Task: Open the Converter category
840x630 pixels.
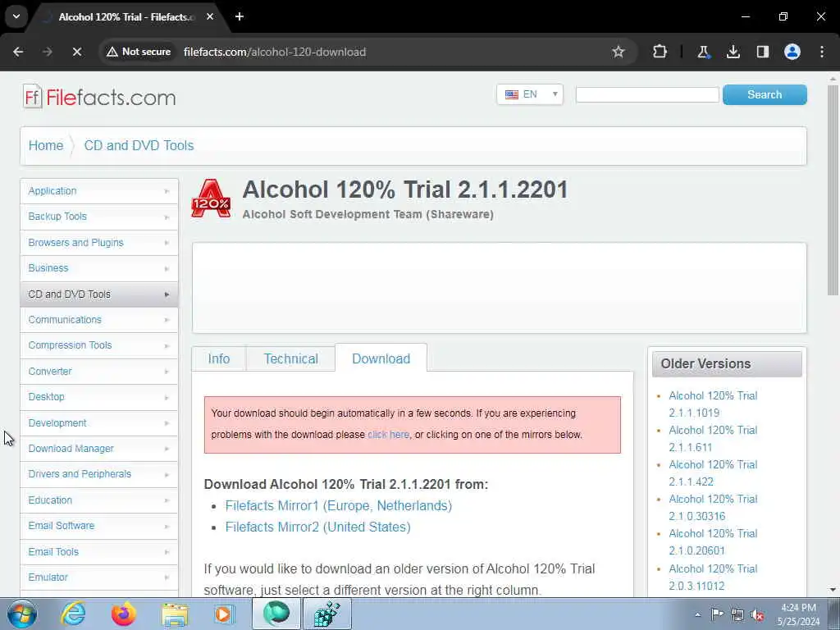Action: pos(99,372)
